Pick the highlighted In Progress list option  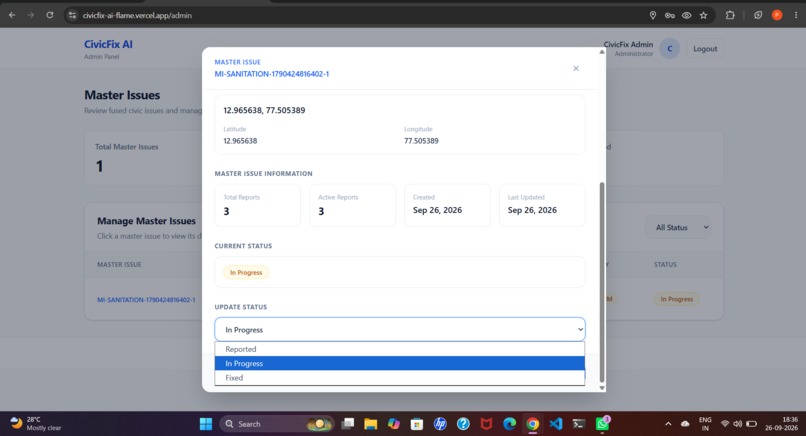click(x=399, y=364)
